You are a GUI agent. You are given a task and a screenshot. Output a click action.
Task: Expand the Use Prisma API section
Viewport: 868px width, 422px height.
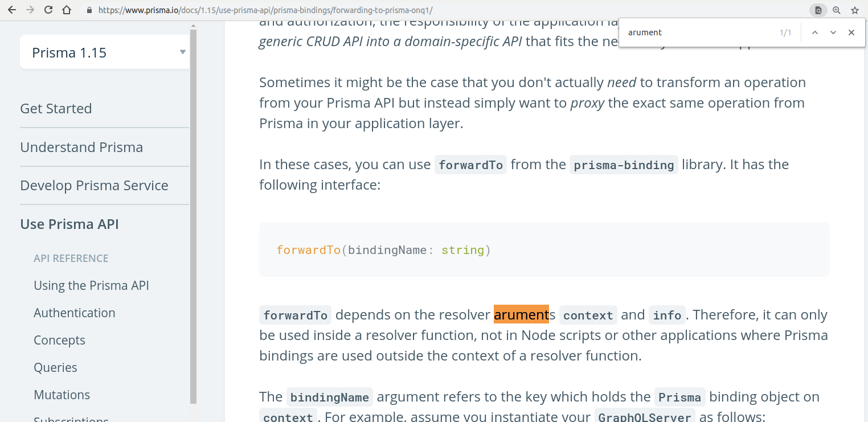pos(69,224)
